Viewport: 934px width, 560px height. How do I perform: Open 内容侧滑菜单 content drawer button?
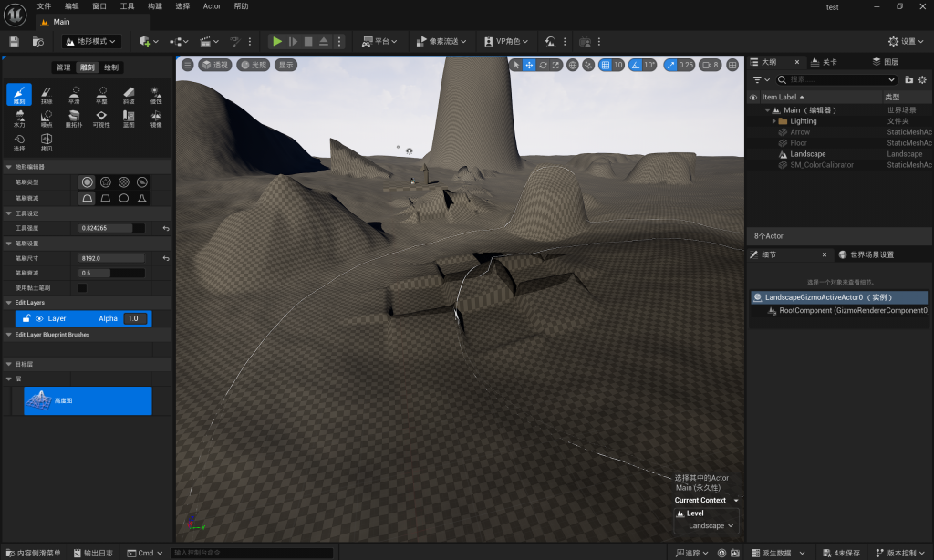tap(33, 553)
